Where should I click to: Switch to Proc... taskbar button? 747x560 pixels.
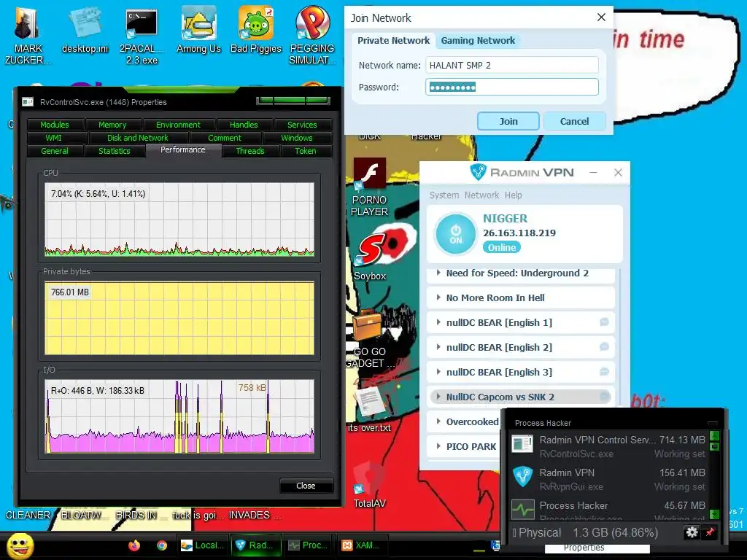(x=309, y=545)
